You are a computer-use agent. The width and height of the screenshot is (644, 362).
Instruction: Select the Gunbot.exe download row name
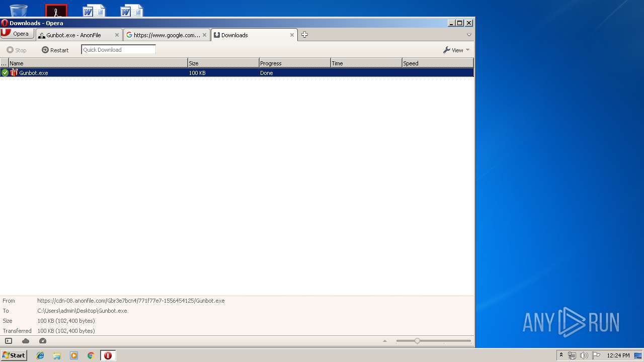coord(34,73)
